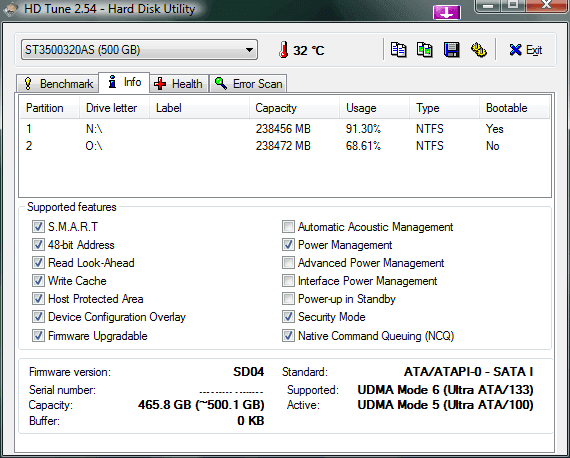Toggle the 48-bit Address checkbox
This screenshot has width=570, height=458.
pos(38,244)
